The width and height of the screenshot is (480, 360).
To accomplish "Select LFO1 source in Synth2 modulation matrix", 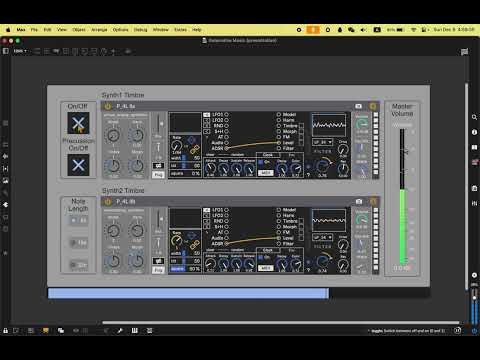I will (x=226, y=210).
